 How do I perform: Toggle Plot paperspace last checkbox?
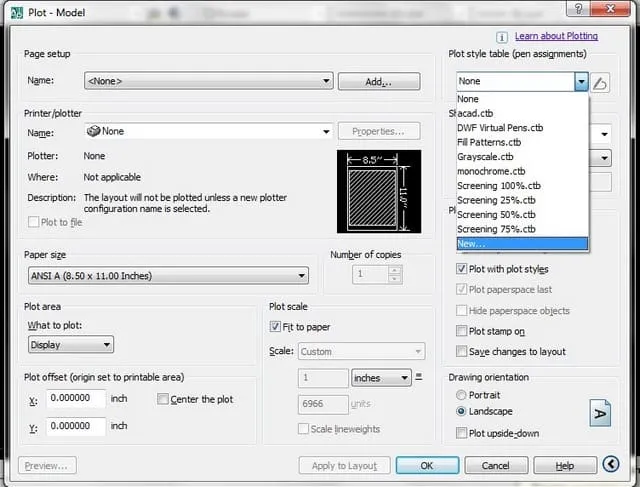pyautogui.click(x=461, y=289)
